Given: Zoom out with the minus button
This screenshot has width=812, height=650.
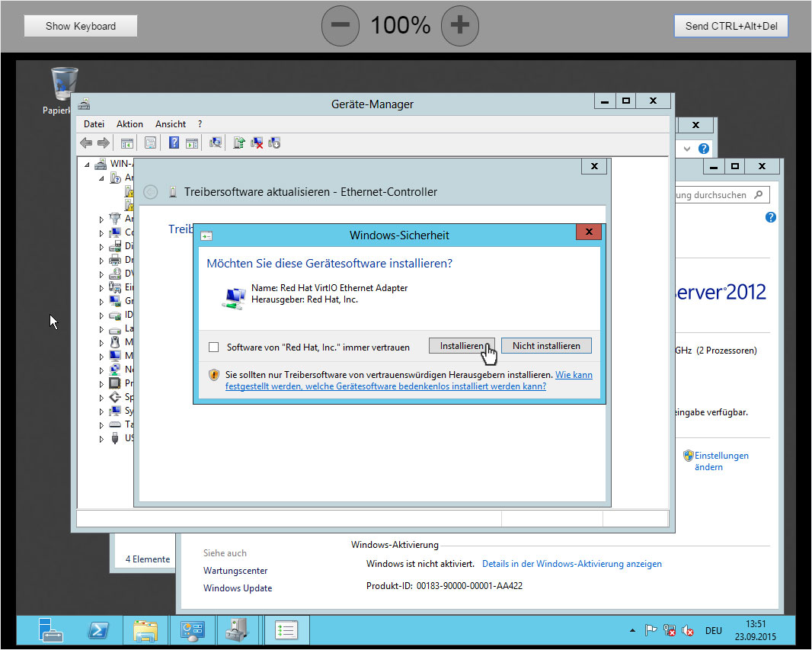Looking at the screenshot, I should pyautogui.click(x=340, y=25).
